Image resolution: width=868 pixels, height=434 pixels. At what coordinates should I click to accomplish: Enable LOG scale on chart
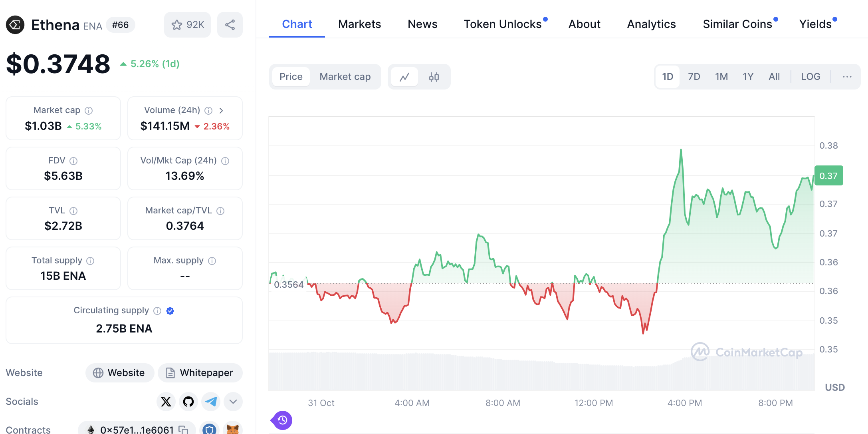point(811,77)
